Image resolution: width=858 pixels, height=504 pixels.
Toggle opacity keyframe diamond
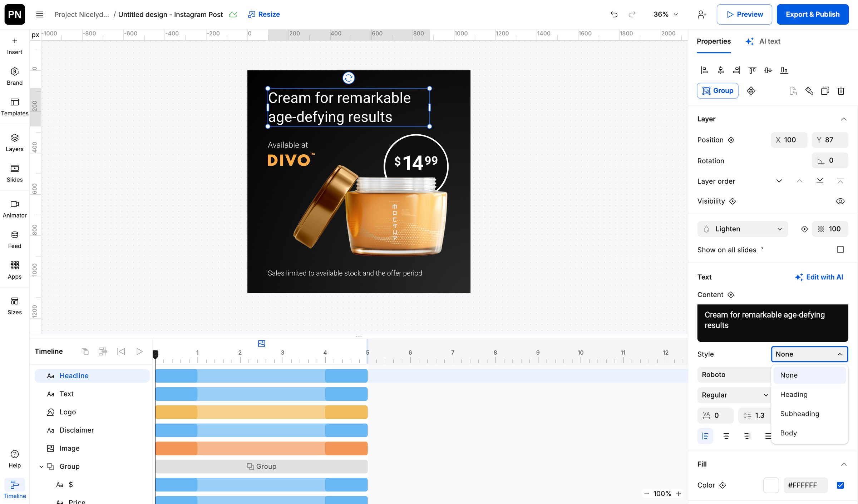coord(804,229)
